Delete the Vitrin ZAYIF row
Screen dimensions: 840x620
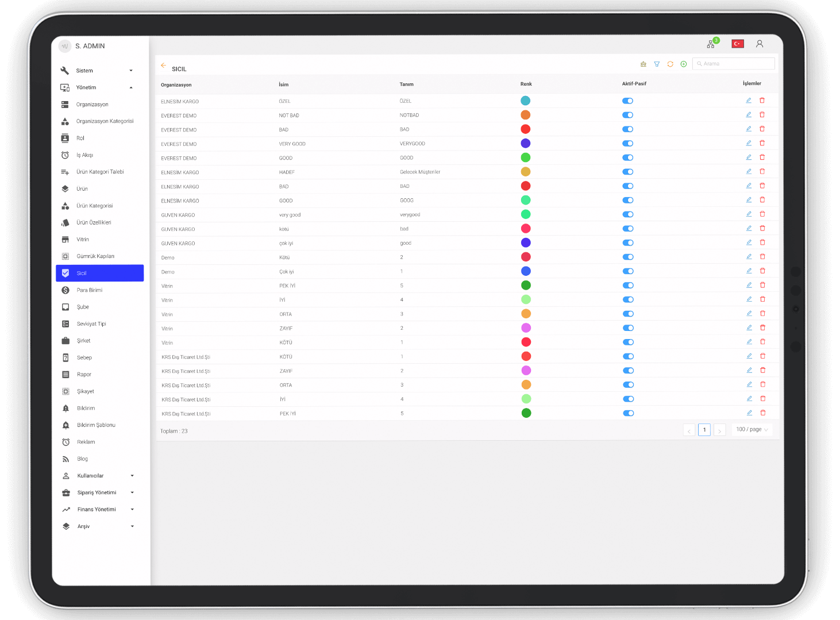tap(763, 328)
